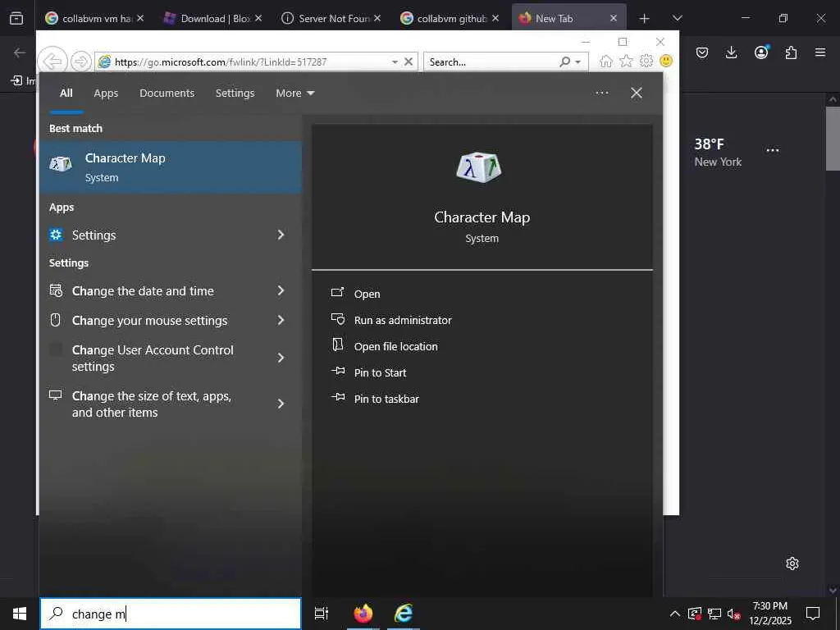Open New Tab personalize gear icon
Viewport: 840px width, 630px height.
pyautogui.click(x=792, y=564)
